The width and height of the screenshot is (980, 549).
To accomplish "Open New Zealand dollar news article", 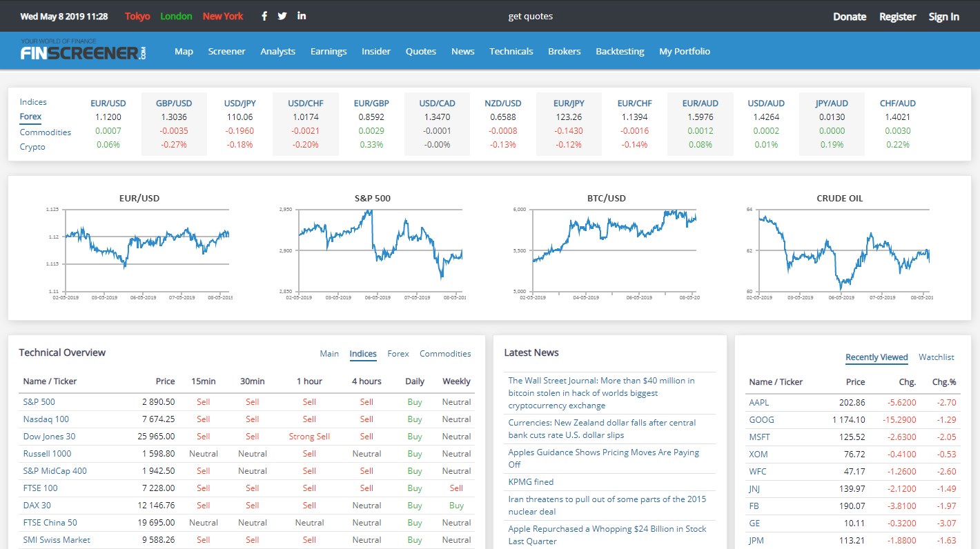I will click(x=602, y=429).
